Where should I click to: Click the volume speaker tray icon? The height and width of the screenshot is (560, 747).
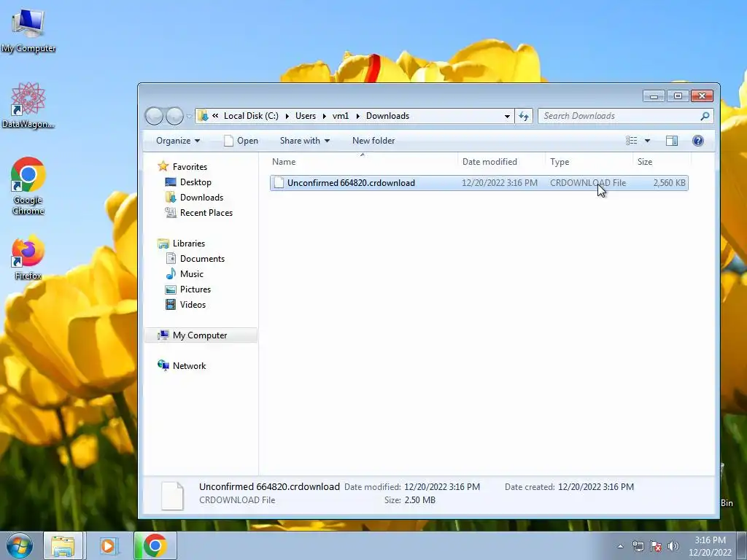coord(673,546)
